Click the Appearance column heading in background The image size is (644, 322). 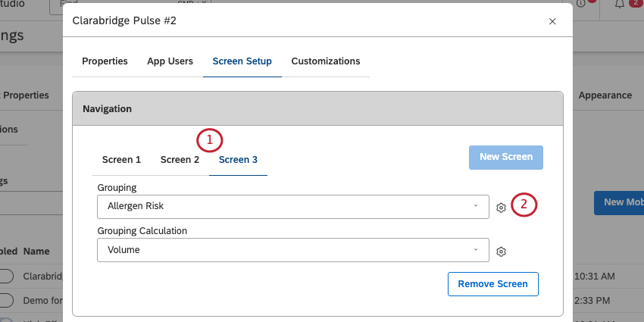[605, 95]
